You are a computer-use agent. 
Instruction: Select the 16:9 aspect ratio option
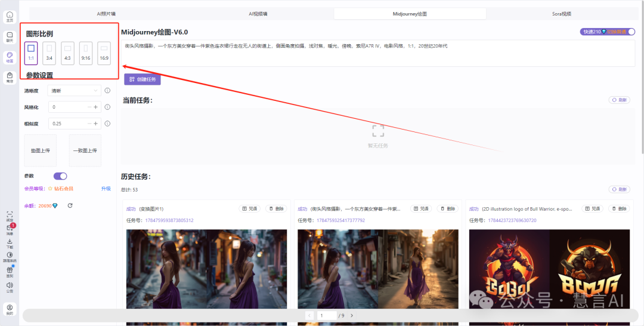[x=104, y=53]
